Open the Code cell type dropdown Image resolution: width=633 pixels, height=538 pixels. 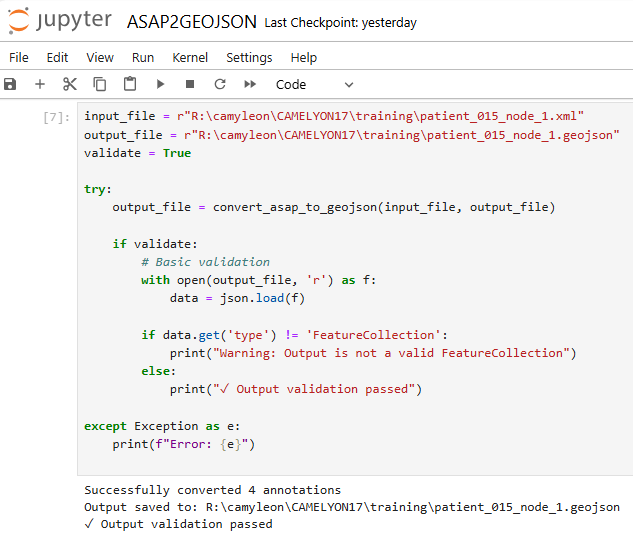click(314, 85)
